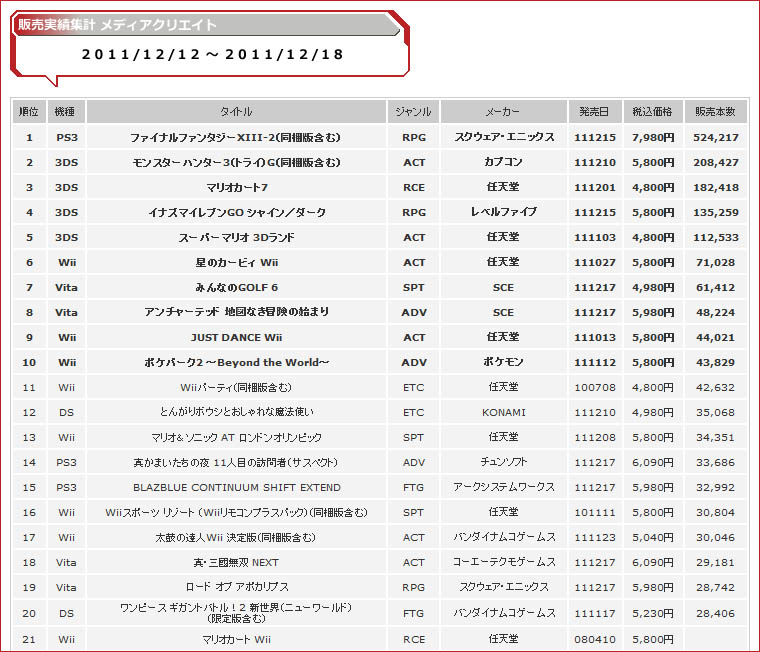760x652 pixels.
Task: Select the マリオカート Wii title
Action: click(x=237, y=639)
